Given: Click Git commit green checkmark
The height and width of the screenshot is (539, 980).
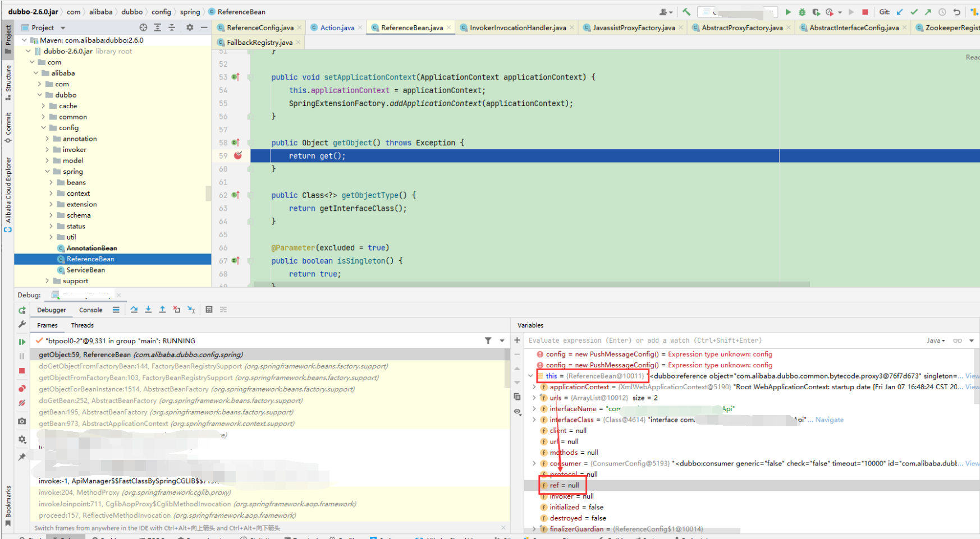Looking at the screenshot, I should click(x=914, y=12).
